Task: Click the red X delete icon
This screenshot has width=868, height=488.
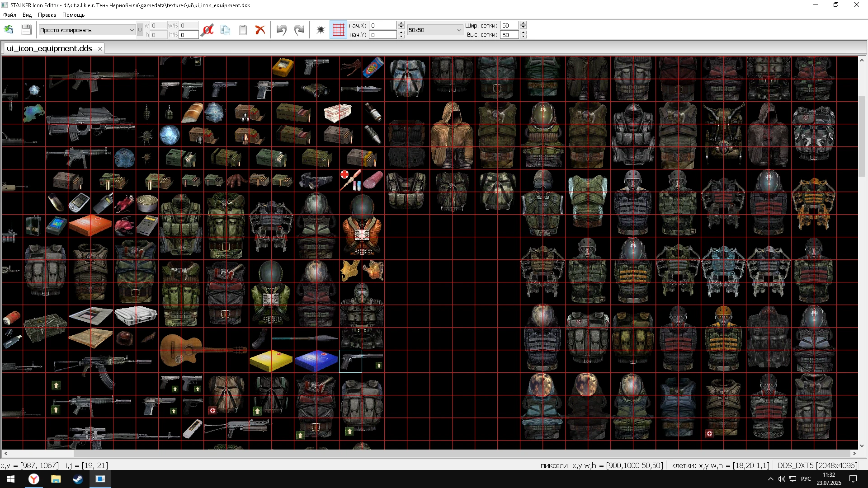Action: tap(260, 30)
